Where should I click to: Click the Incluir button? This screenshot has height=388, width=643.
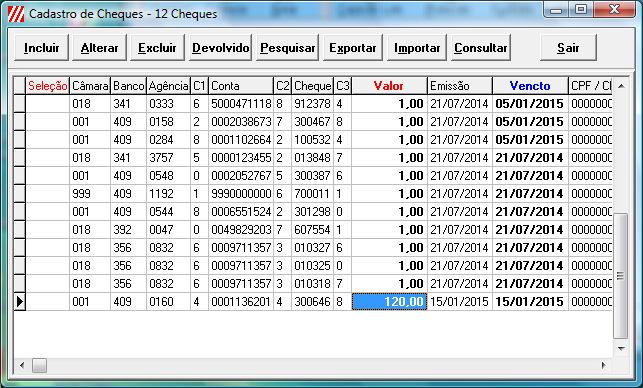(x=41, y=48)
